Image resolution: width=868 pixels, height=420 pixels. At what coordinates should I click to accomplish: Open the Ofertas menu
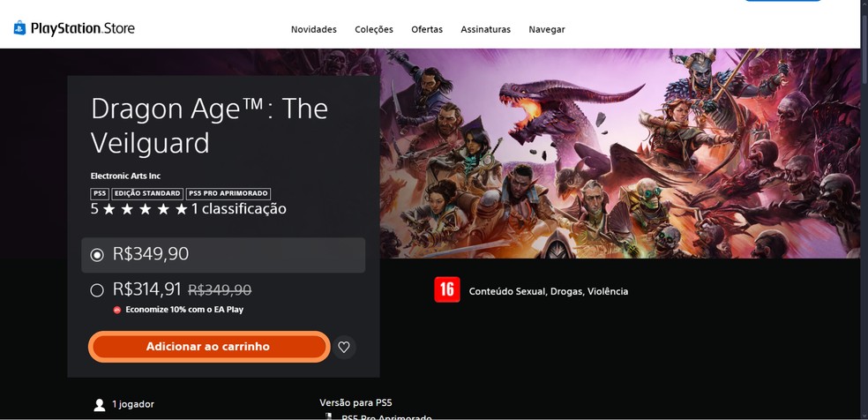click(427, 29)
